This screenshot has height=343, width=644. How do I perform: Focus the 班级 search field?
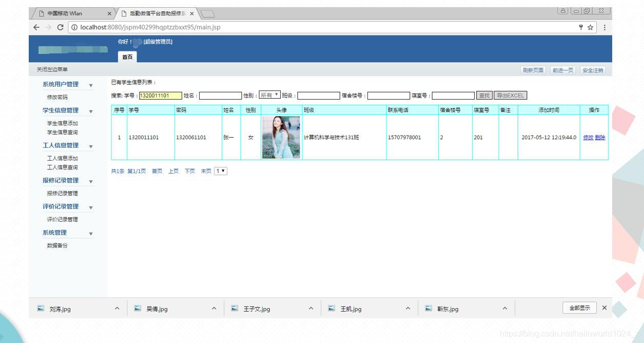click(319, 96)
